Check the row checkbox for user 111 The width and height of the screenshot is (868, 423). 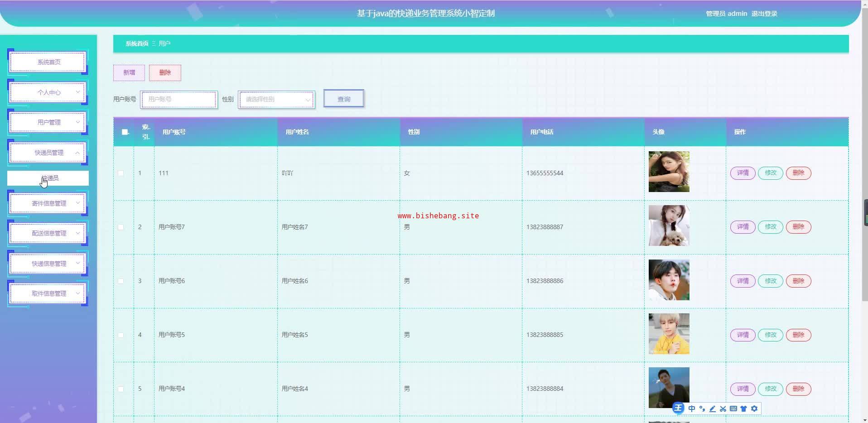[121, 173]
